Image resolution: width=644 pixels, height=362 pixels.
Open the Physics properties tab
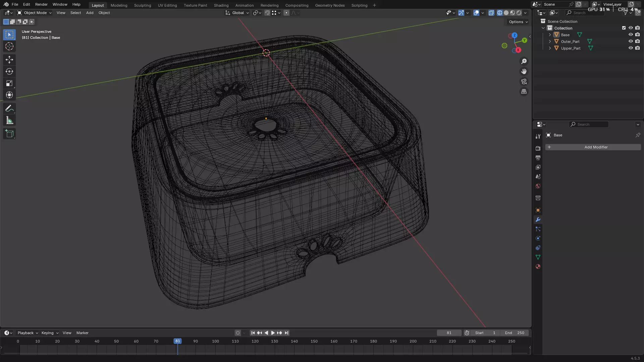538,238
